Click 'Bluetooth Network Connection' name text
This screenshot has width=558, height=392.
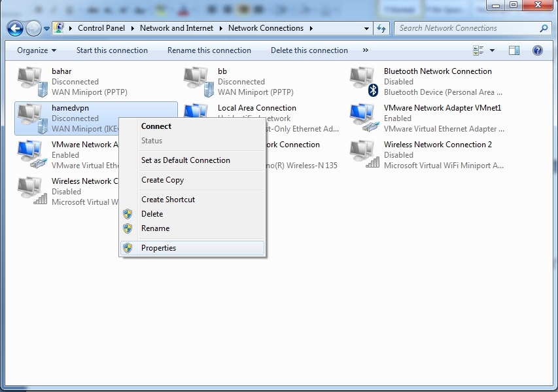point(438,71)
